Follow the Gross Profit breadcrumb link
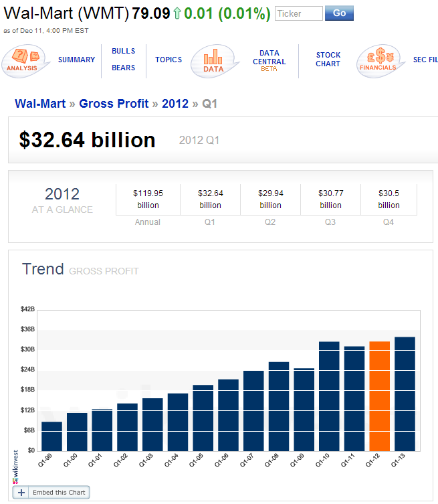This screenshot has height=504, width=438. 114,104
